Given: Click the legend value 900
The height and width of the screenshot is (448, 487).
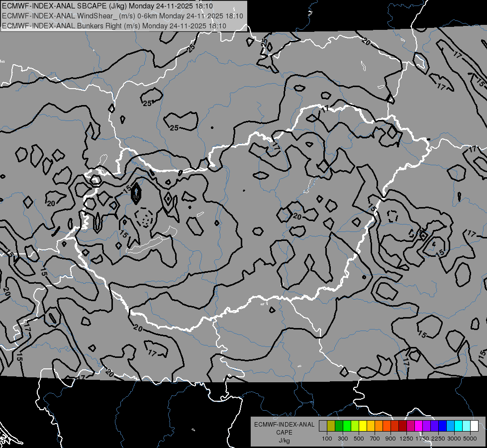Looking at the screenshot, I should 390,439.
